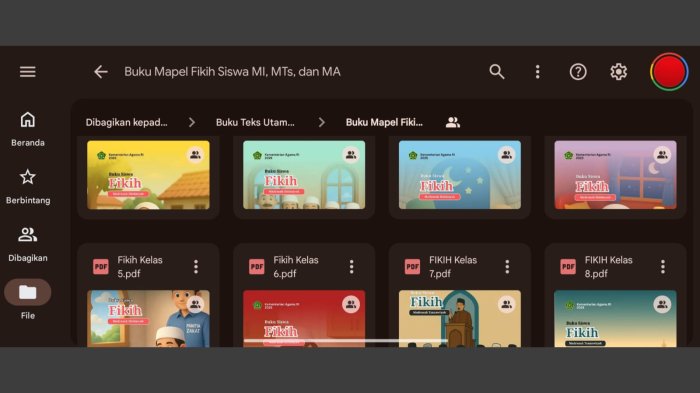Image resolution: width=700 pixels, height=393 pixels.
Task: Go back using the back arrow
Action: tap(101, 72)
